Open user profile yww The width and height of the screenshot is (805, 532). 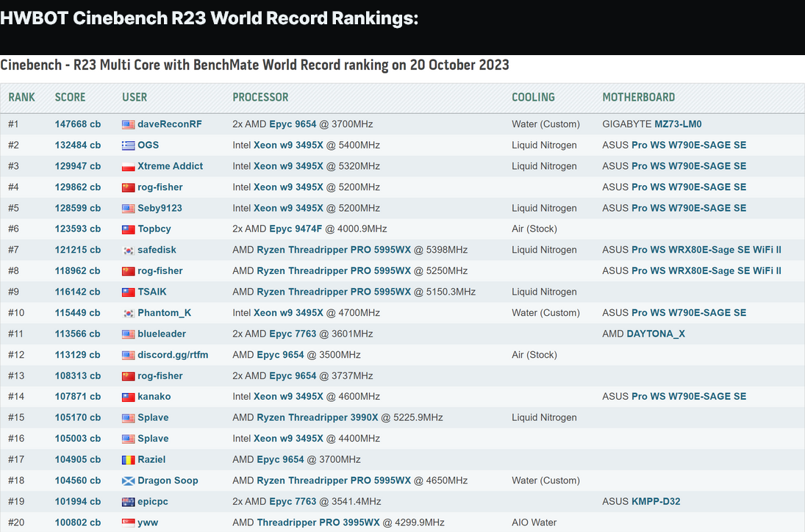click(148, 522)
